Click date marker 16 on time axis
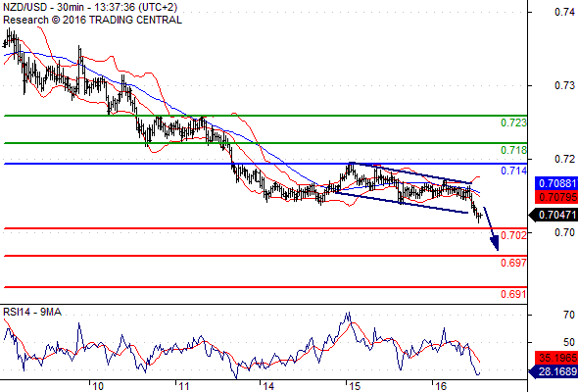Viewport: 578px width, 392px height. pyautogui.click(x=441, y=386)
